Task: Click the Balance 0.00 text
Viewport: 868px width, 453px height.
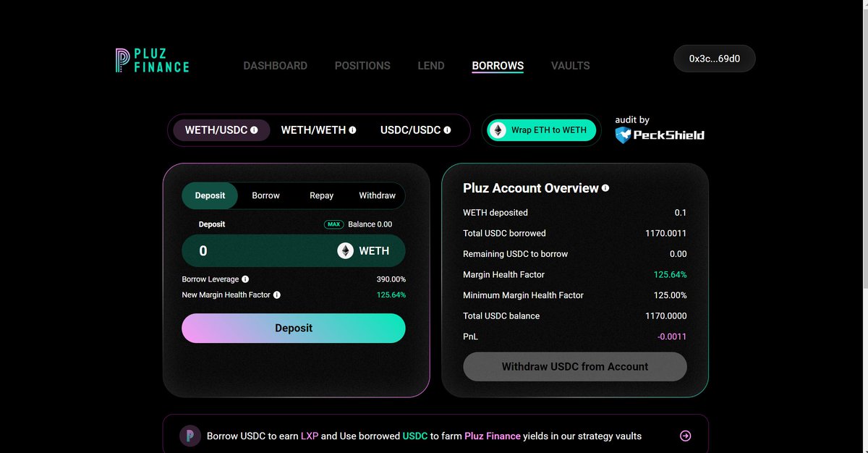Action: tap(370, 224)
